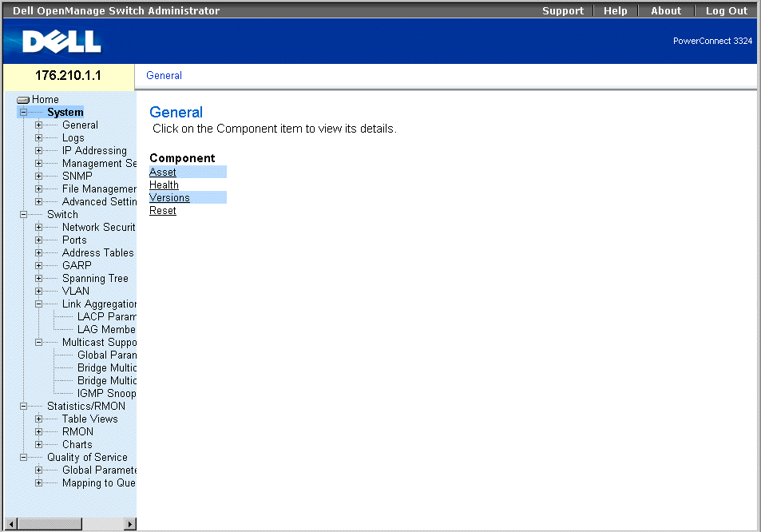The width and height of the screenshot is (761, 532).
Task: Open Help in the top bar
Action: [616, 10]
